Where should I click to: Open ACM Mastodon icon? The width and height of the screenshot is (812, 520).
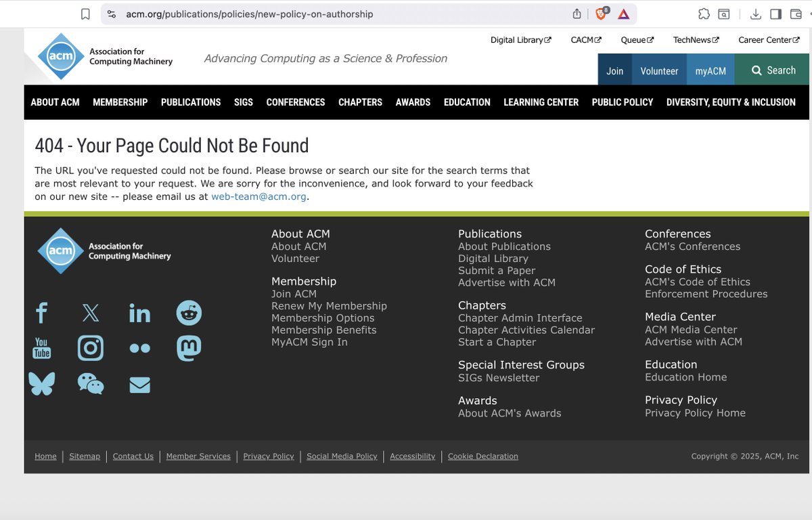[189, 348]
